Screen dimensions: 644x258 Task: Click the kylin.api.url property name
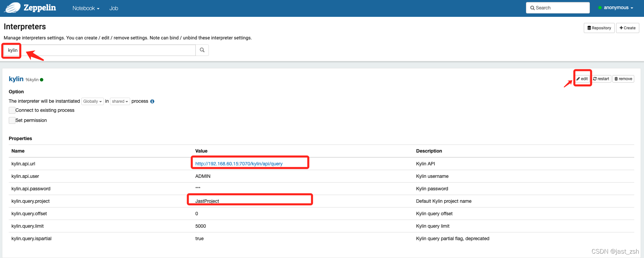coord(23,164)
